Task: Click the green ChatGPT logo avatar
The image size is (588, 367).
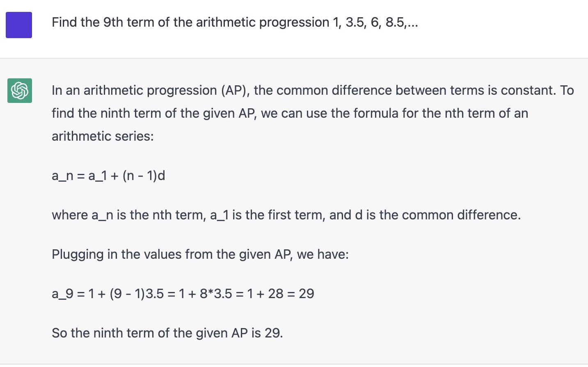Action: pyautogui.click(x=20, y=91)
